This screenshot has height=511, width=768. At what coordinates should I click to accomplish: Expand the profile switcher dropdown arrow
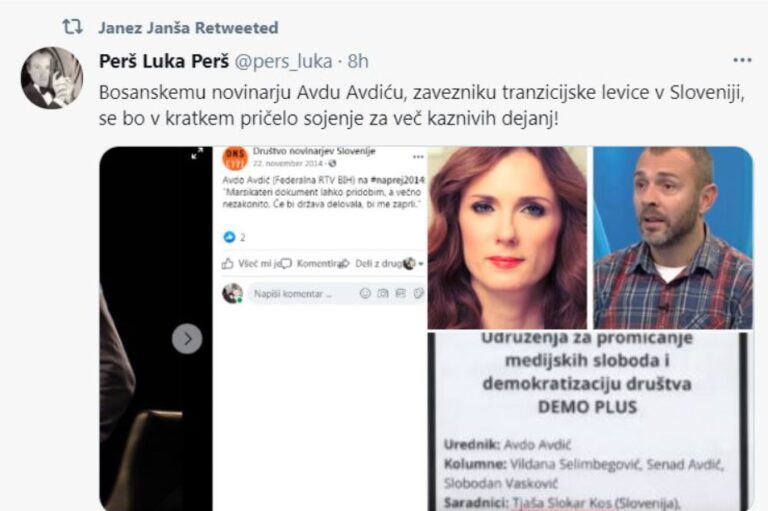(420, 264)
